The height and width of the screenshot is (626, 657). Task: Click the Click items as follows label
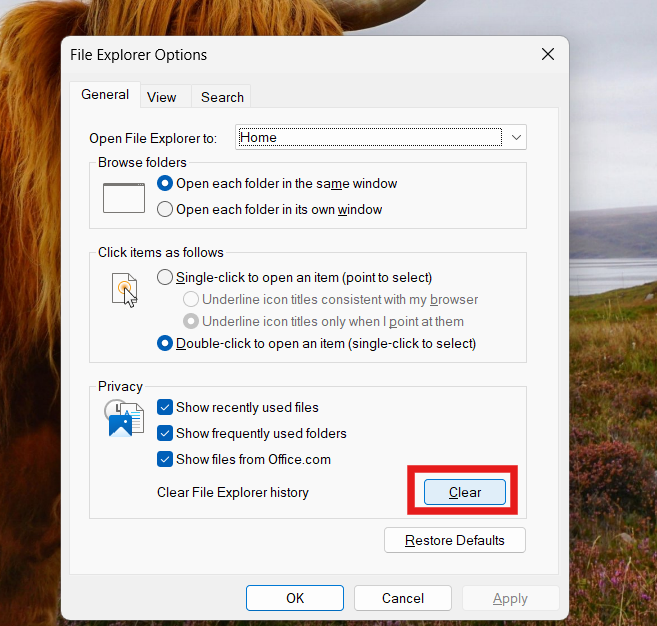click(x=160, y=253)
